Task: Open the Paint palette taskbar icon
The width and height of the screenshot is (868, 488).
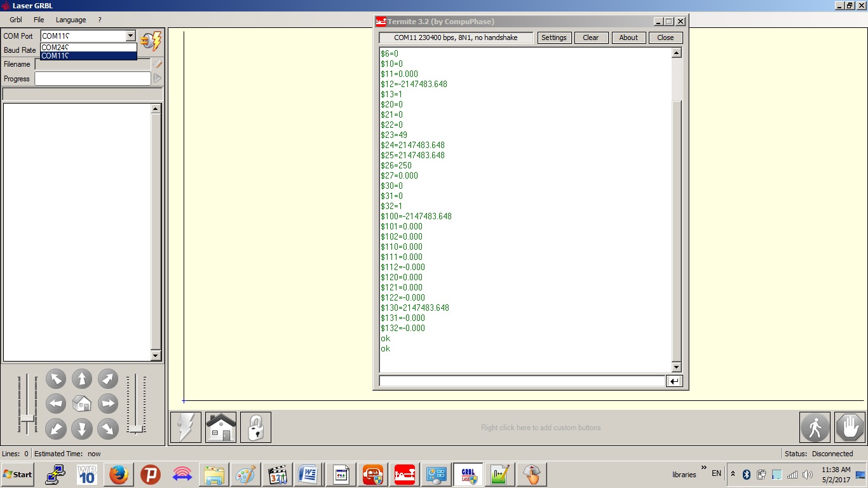Action: [x=245, y=474]
